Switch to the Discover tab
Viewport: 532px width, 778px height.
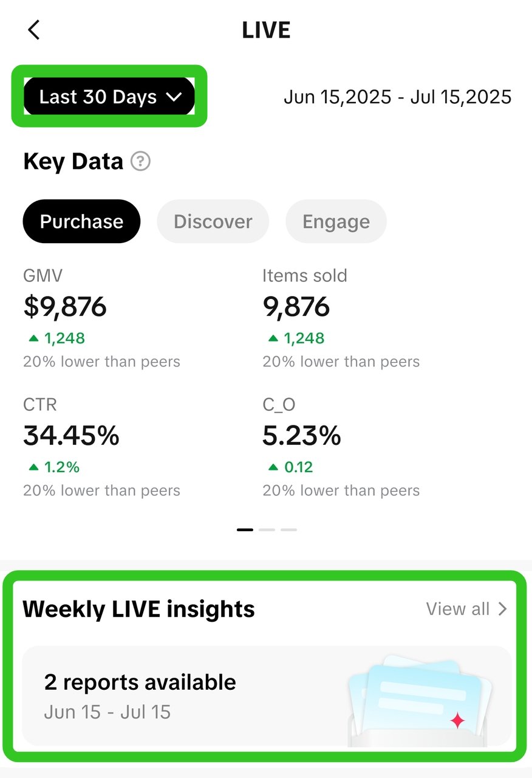click(x=213, y=222)
